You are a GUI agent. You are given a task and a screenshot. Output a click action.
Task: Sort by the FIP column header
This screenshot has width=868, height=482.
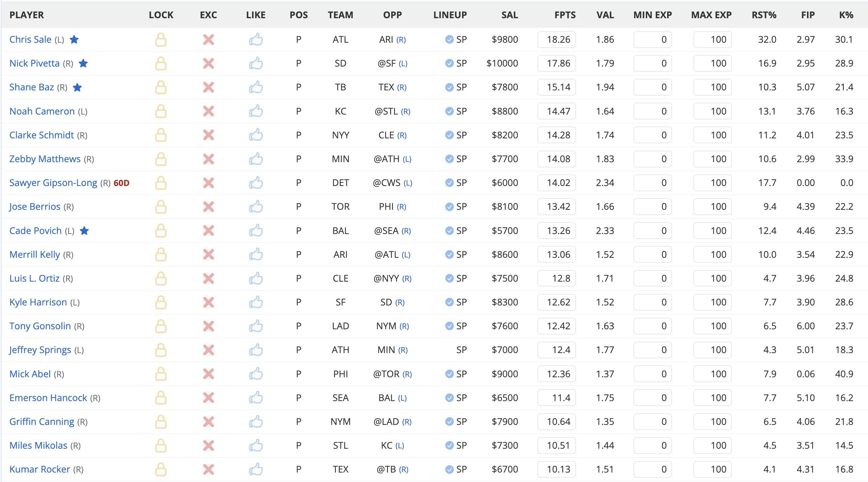[x=808, y=15]
